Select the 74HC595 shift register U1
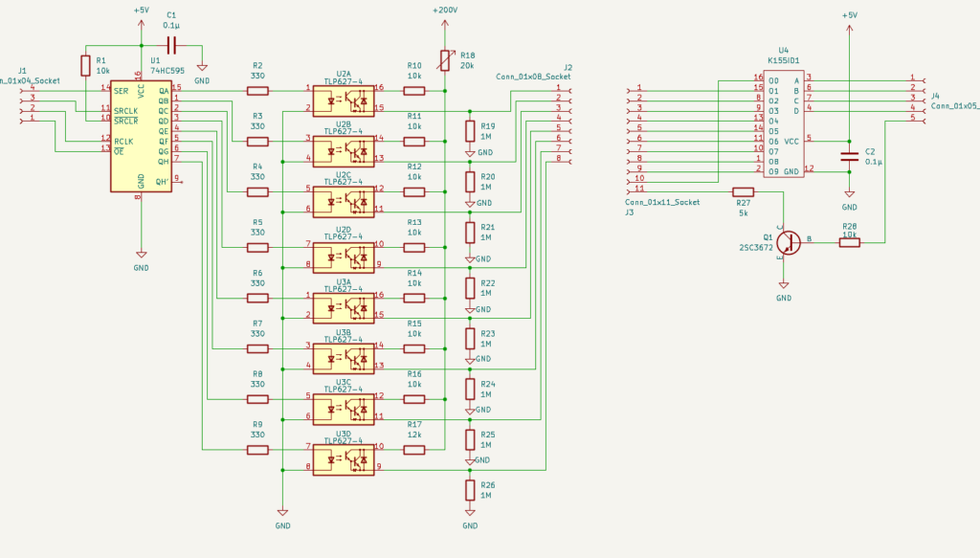Viewport: 980px width, 558px height. coord(141,136)
